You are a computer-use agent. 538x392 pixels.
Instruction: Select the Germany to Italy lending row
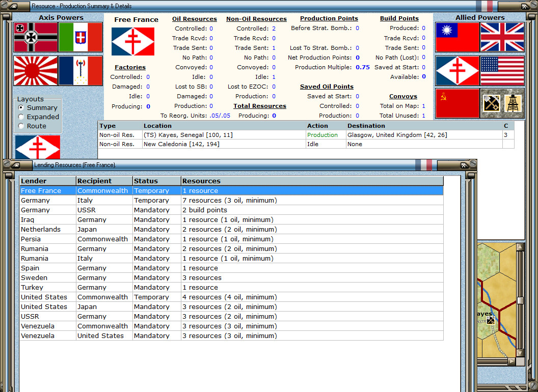[232, 200]
